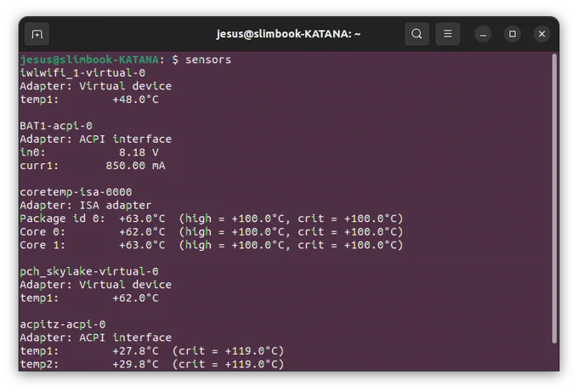This screenshot has height=392, width=578.
Task: Click 'Adapter: ACPI interface' under acpitz
Action: tap(96, 338)
